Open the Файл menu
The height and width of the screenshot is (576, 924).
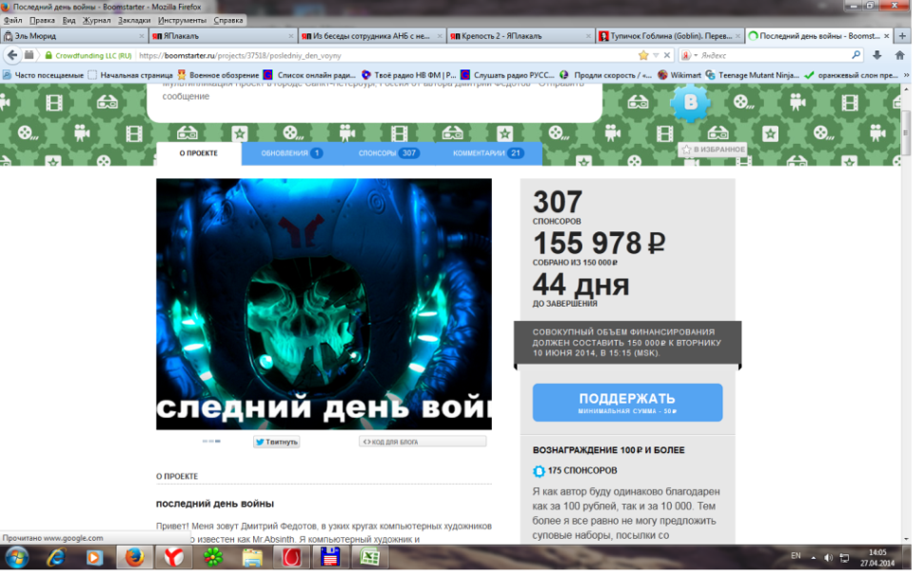[13, 20]
